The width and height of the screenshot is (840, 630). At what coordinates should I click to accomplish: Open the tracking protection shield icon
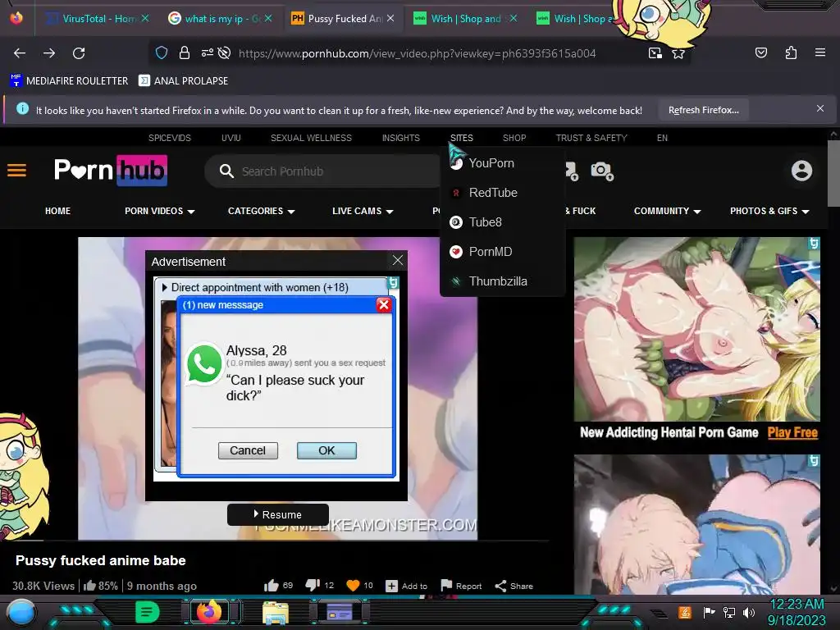162,52
